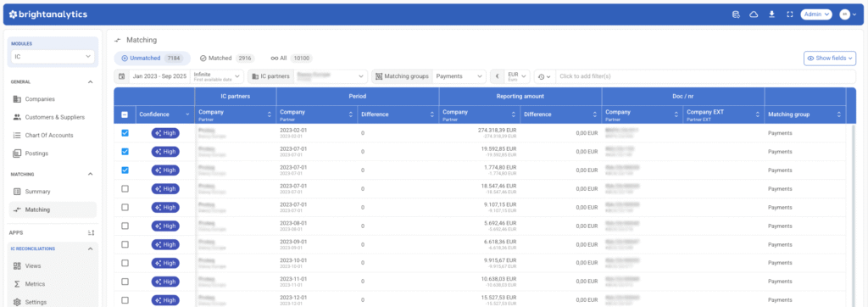This screenshot has height=307, width=868.
Task: Click High confidence badge for 2023-12-01 row
Action: pos(165,300)
